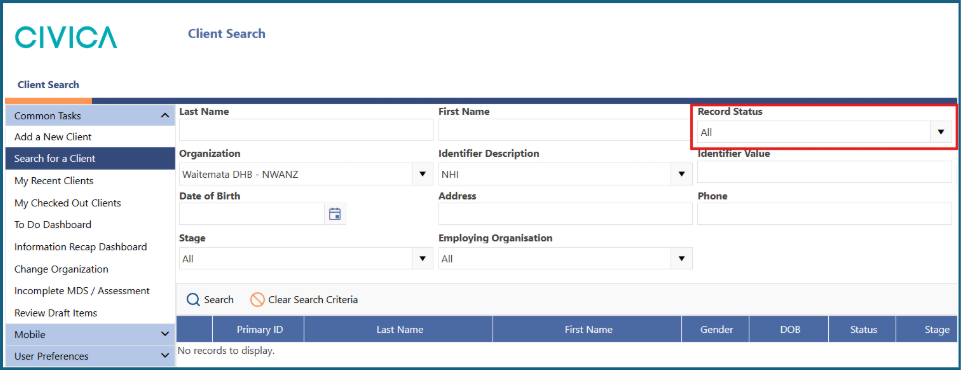Sort by the Stage column header
This screenshot has height=370, width=966.
click(x=928, y=329)
